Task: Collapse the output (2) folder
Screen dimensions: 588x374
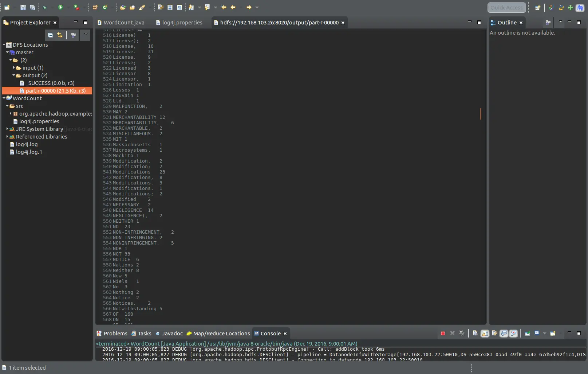Action: pos(14,75)
